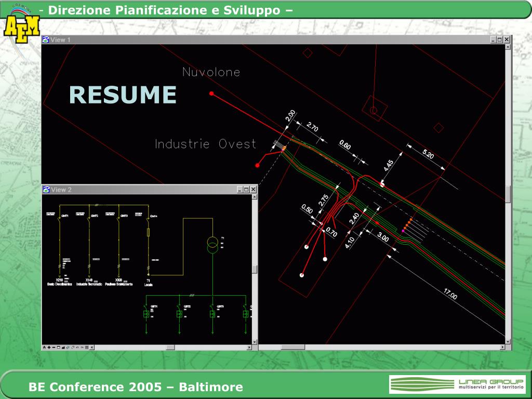
Task: Click View 1 vertical scrollbar down arrow
Action: click(508, 342)
